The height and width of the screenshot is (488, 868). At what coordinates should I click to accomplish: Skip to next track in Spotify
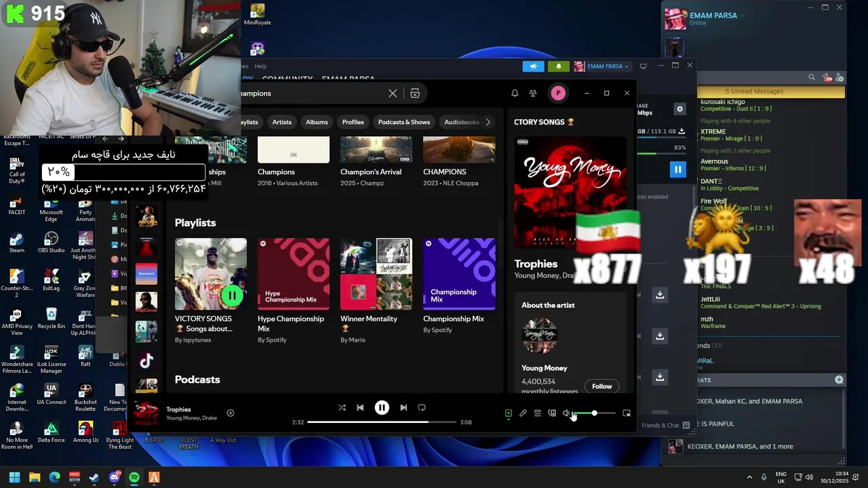click(x=403, y=407)
